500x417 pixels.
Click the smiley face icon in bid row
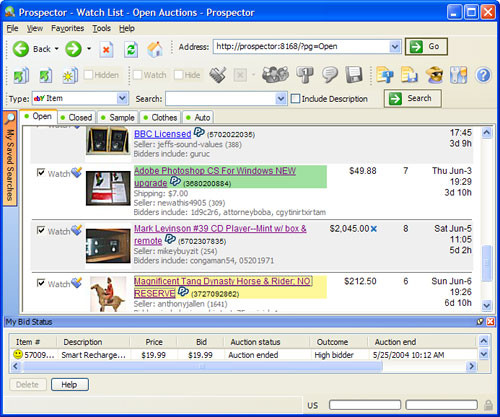tap(18, 354)
